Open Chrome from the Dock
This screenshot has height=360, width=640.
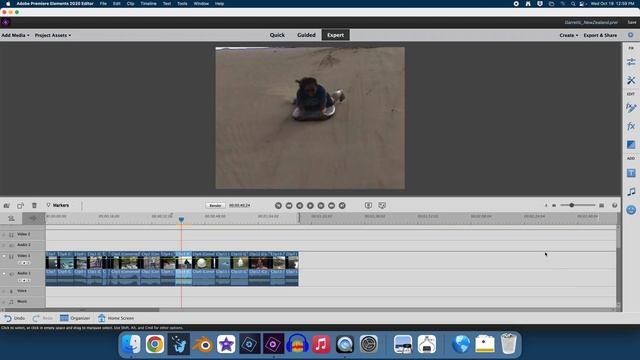(x=155, y=344)
